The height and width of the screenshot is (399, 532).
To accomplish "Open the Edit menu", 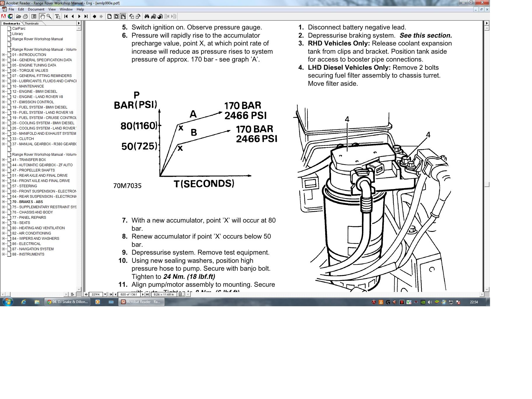I will coord(21,9).
